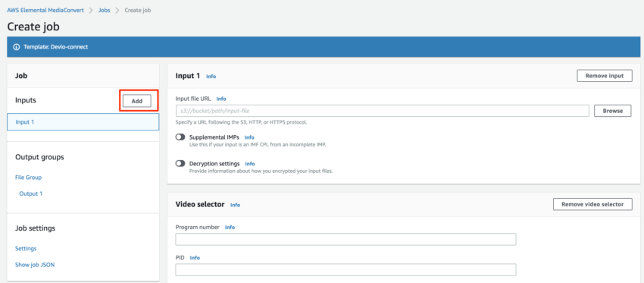Open Info for Video selector

pyautogui.click(x=235, y=205)
